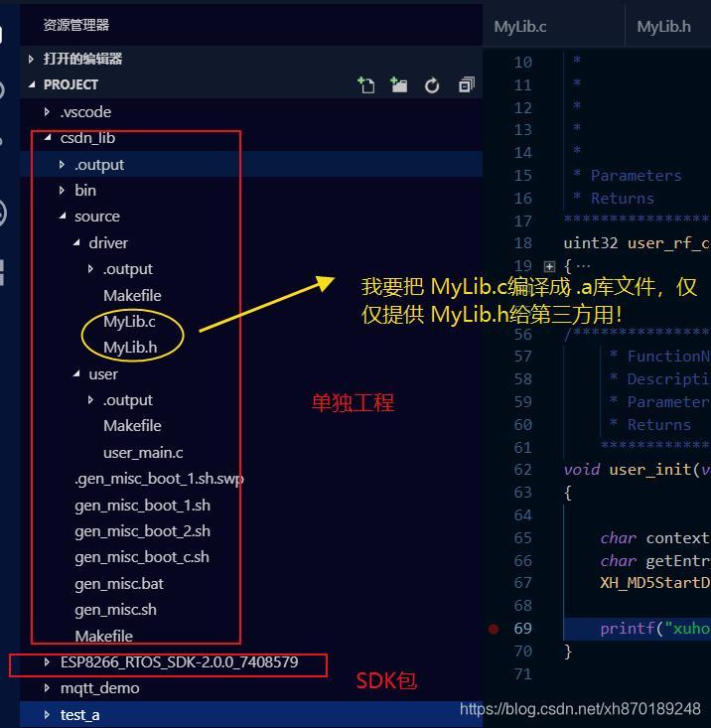
Task: Expand the .output folder under user
Action: click(90, 399)
